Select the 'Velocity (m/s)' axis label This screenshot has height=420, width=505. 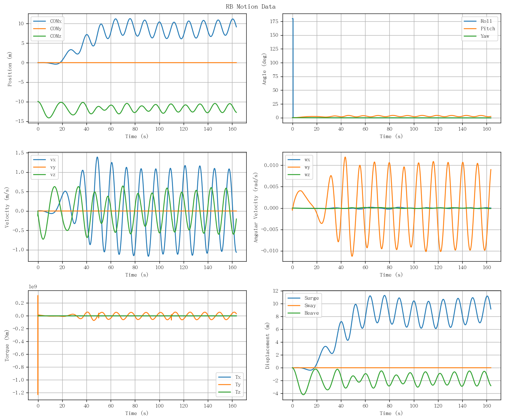[7, 207]
